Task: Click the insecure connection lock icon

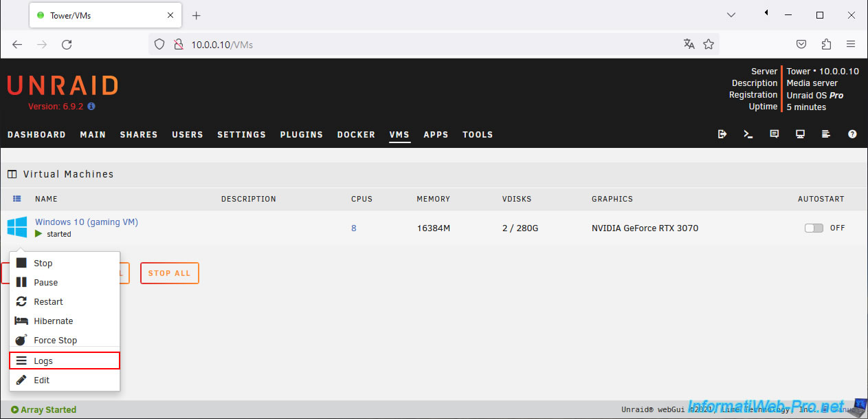Action: click(178, 44)
